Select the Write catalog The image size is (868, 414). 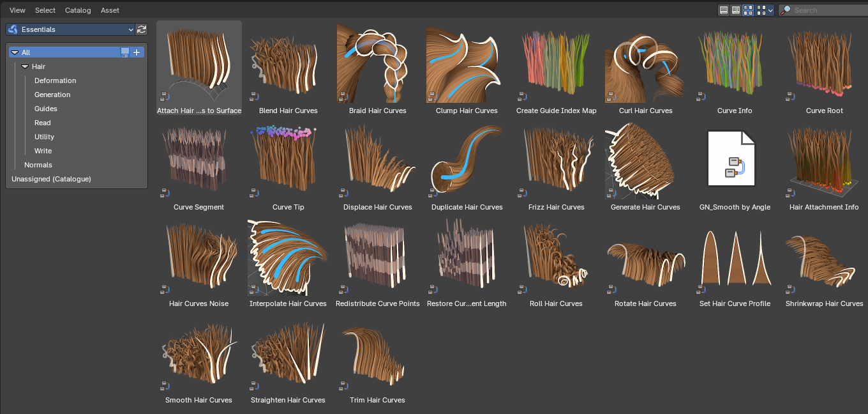(43, 151)
